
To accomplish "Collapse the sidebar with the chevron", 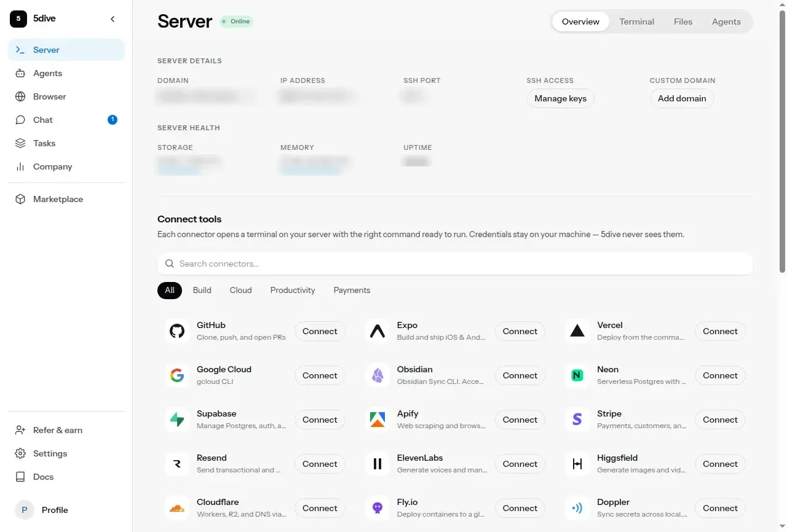I will click(113, 19).
